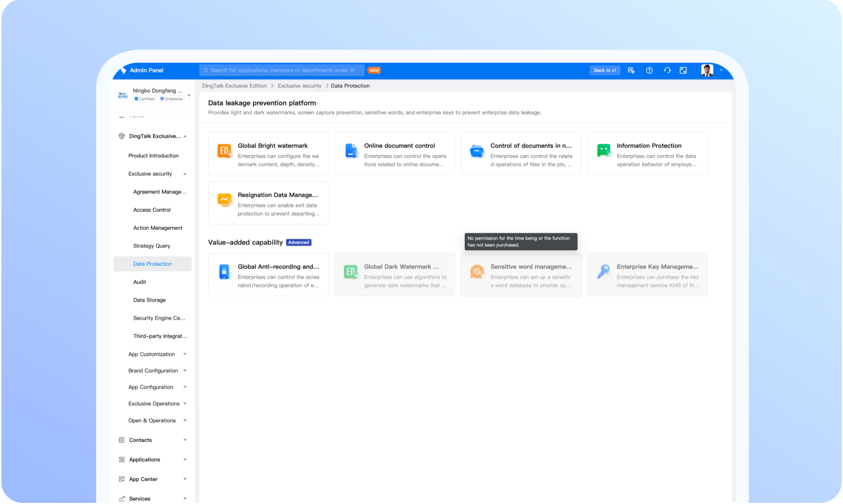Click the fullscreen icon in top bar
The height and width of the screenshot is (504, 843).
683,70
